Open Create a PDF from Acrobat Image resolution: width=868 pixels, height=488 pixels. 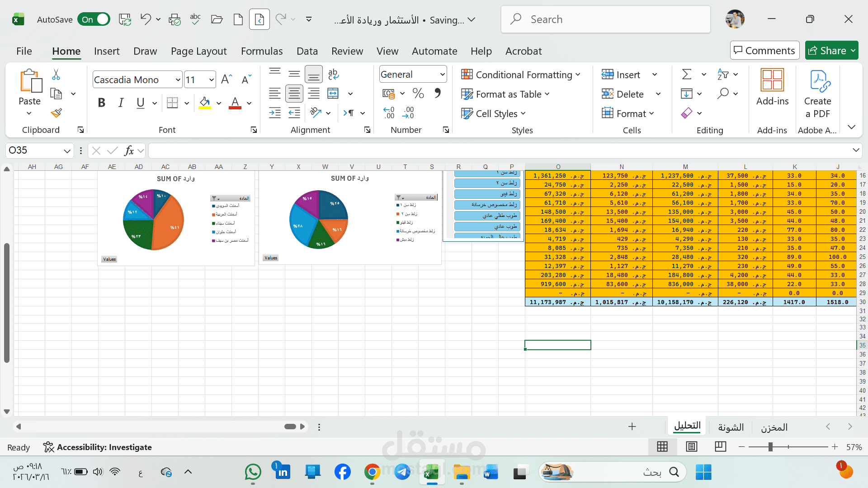pos(817,94)
